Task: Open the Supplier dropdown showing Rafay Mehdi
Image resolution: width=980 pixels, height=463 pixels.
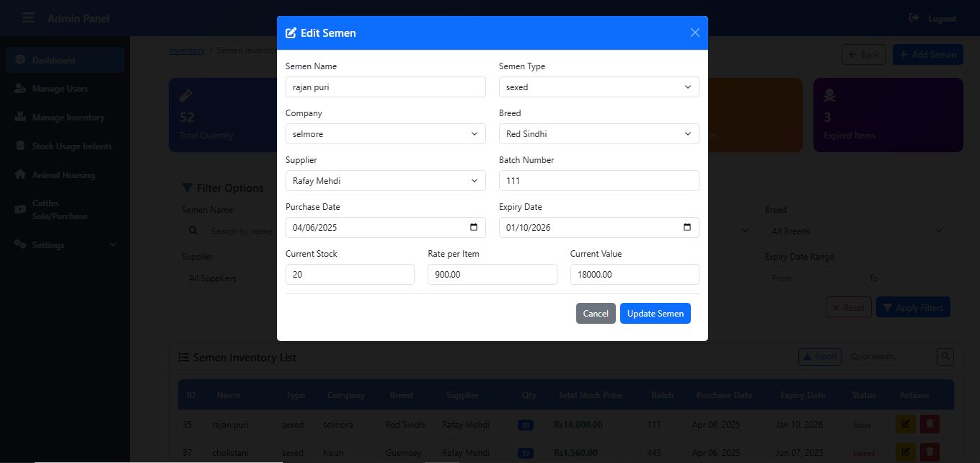Action: 386,180
